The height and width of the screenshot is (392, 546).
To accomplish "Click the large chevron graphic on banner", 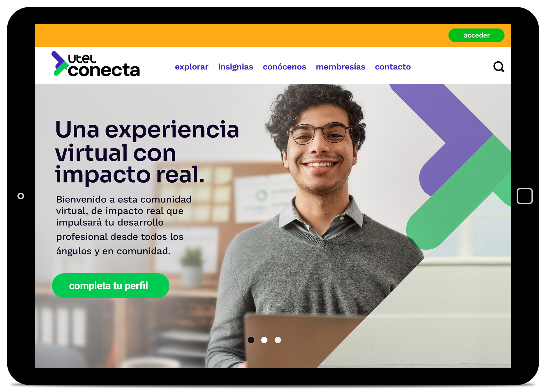I will pyautogui.click(x=459, y=167).
